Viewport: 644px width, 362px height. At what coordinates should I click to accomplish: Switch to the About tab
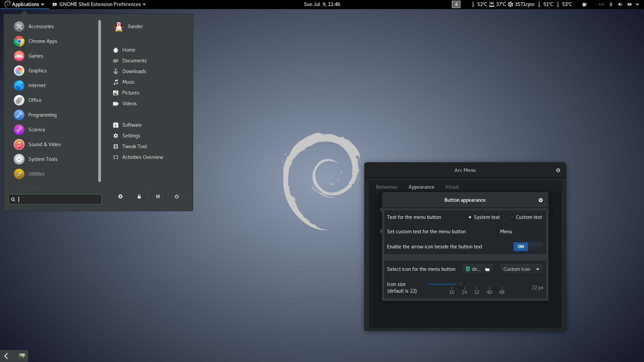click(x=451, y=187)
